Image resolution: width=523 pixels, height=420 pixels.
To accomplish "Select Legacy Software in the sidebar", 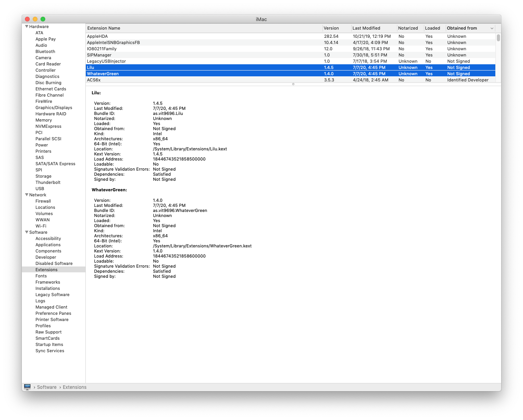I will pos(52,295).
